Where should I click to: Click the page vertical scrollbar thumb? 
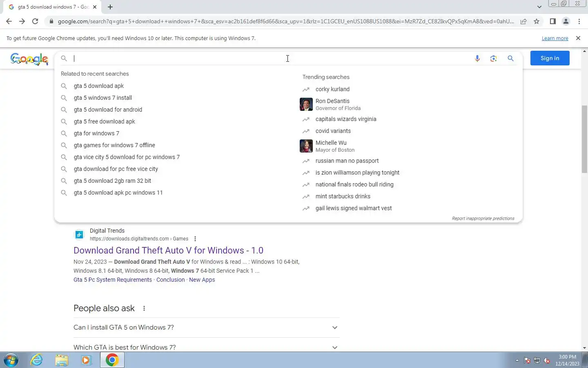click(x=584, y=139)
